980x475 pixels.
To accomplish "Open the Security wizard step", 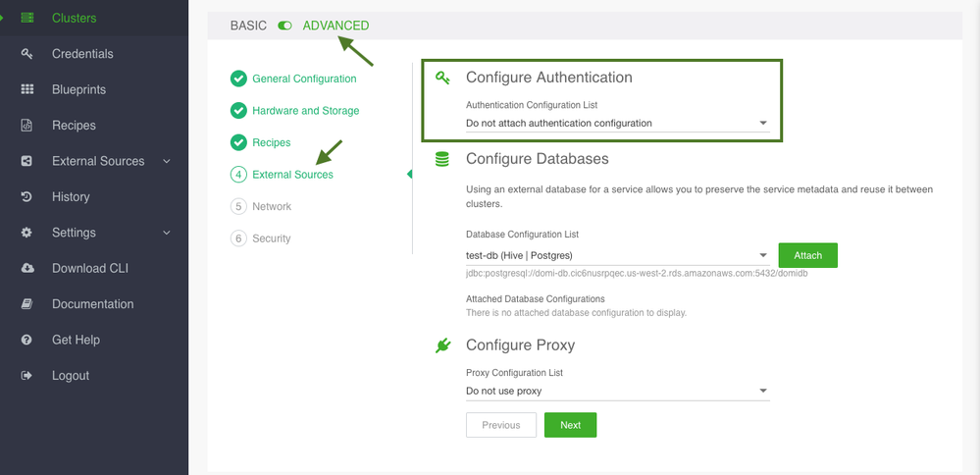I will [x=271, y=238].
